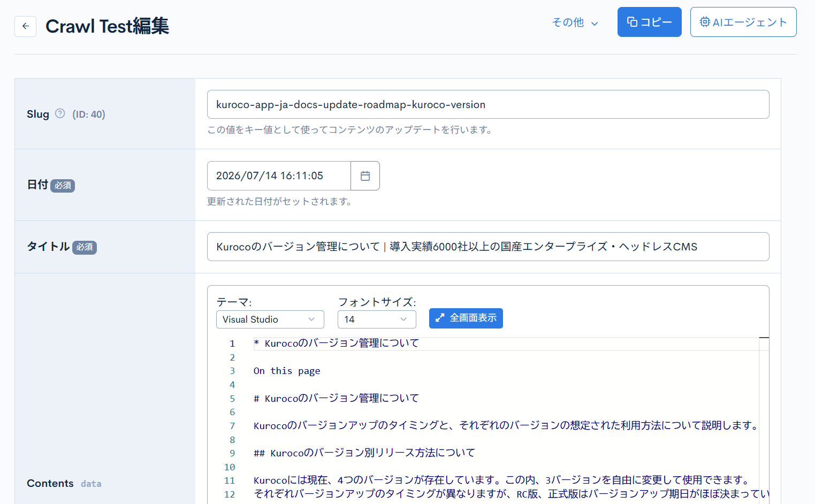Click into the 日付 date input field
Screen dimensions: 815x504
(x=279, y=175)
